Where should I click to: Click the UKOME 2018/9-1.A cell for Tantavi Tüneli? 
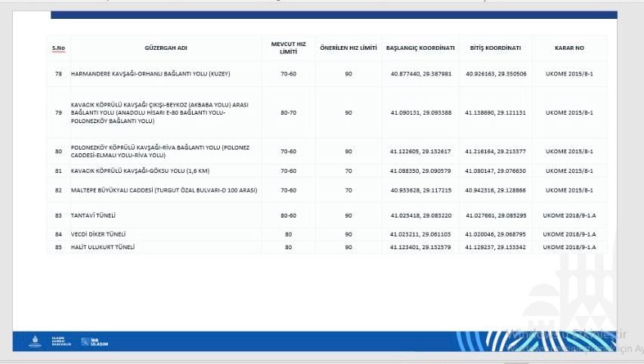tap(569, 215)
